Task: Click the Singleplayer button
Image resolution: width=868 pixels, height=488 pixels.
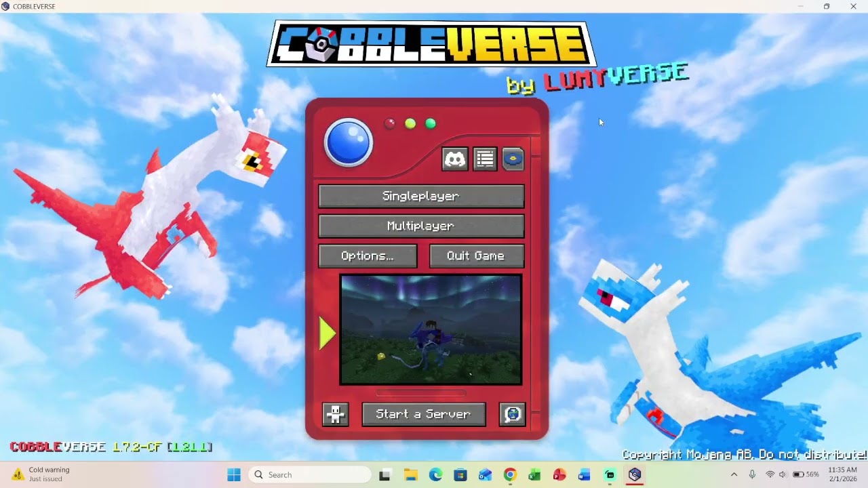Action: point(421,197)
